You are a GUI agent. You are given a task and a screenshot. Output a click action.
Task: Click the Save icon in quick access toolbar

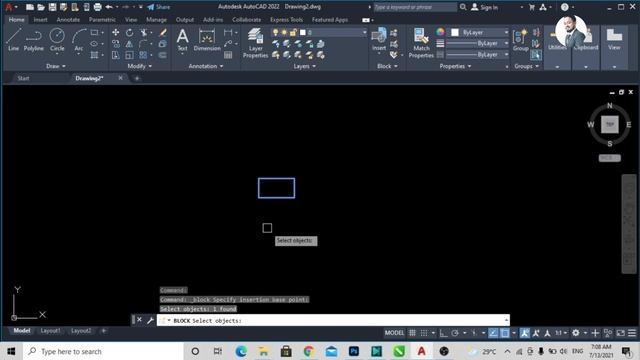pyautogui.click(x=52, y=7)
